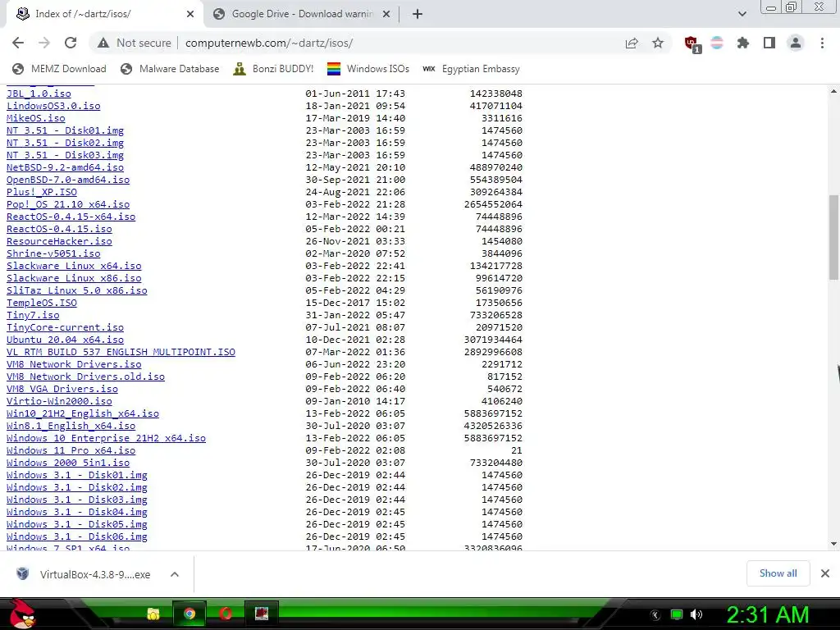Open the LindowsOS3.0.iso link
840x630 pixels.
point(53,106)
